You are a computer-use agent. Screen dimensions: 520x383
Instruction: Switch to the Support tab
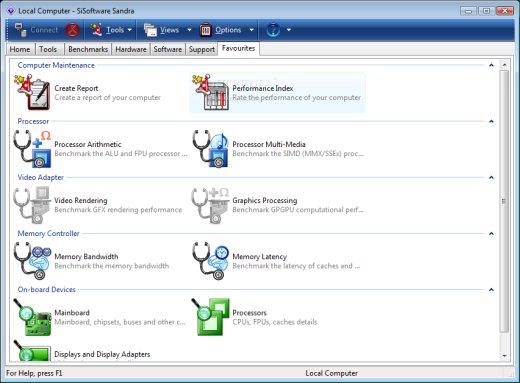coord(202,49)
